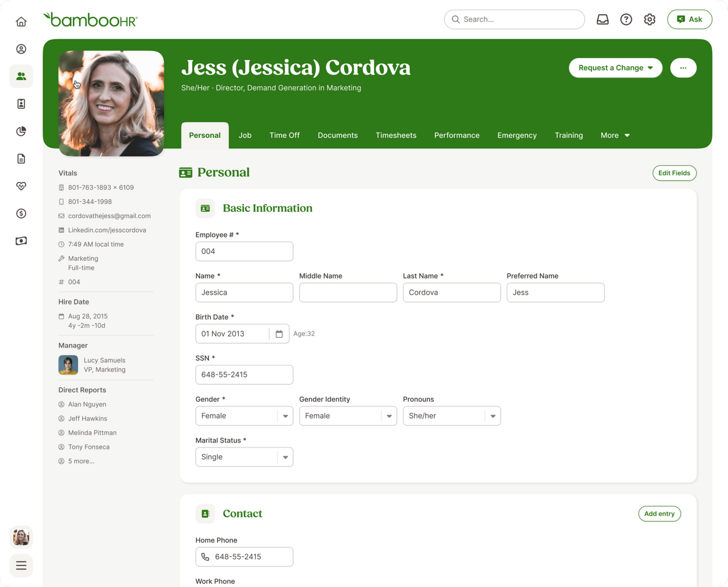Expand the Marital Status dropdown

click(x=285, y=457)
